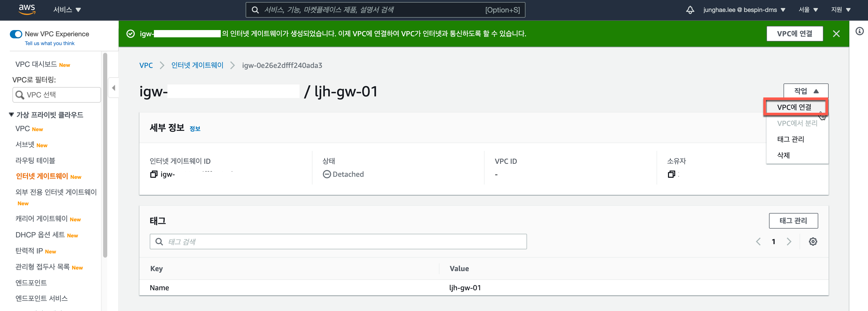Screen dimensions: 868x311
Task: Open the 서울 region dropdown
Action: 808,10
